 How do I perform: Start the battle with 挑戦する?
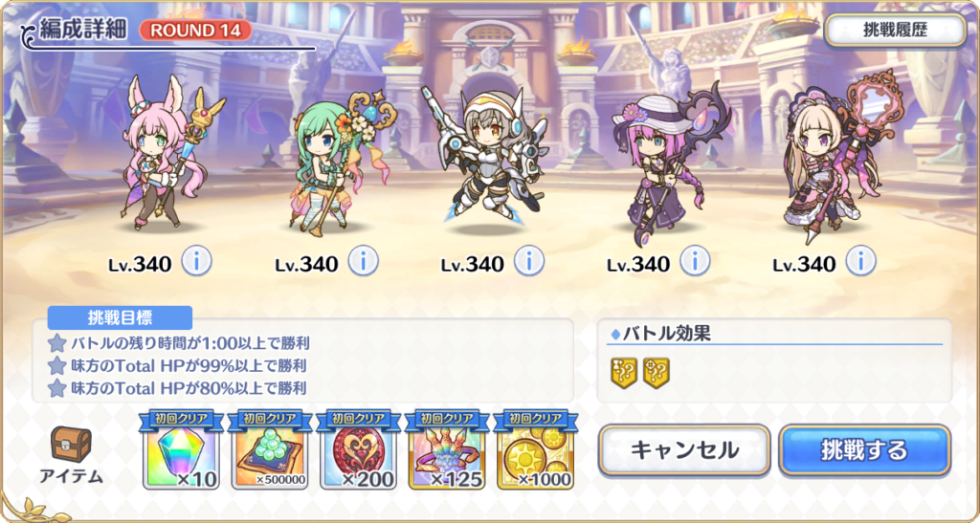tap(865, 450)
